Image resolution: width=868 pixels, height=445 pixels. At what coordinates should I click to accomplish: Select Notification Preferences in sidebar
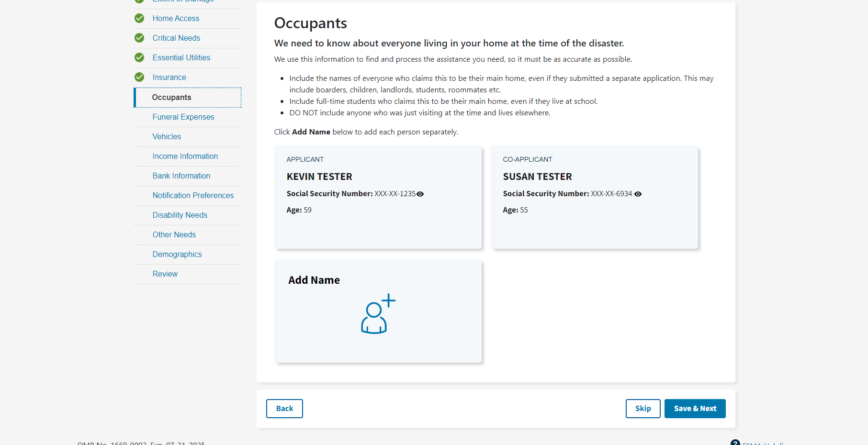(193, 195)
